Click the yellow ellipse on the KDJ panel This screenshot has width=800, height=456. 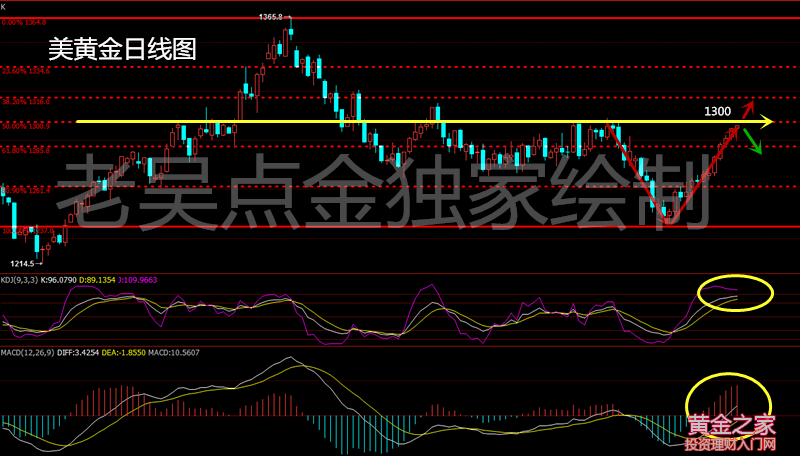click(735, 291)
